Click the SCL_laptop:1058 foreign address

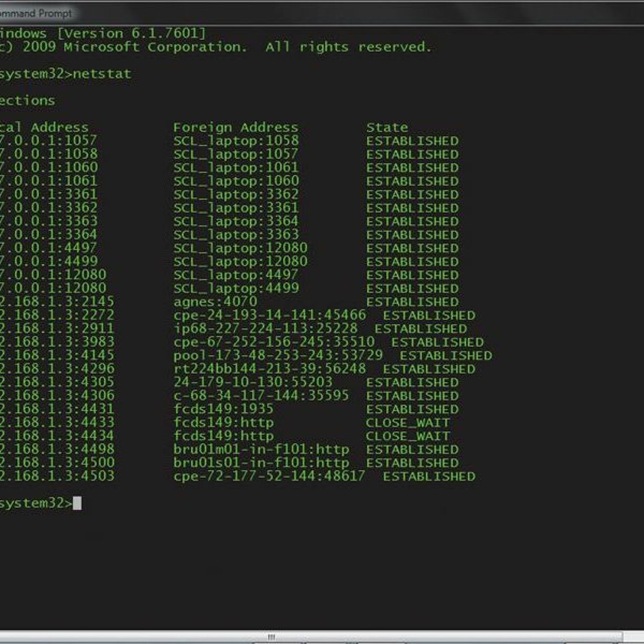coord(236,141)
